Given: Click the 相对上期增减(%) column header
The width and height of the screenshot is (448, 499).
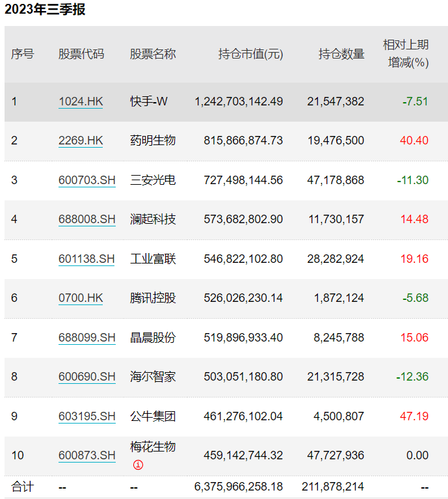Looking at the screenshot, I should 406,54.
